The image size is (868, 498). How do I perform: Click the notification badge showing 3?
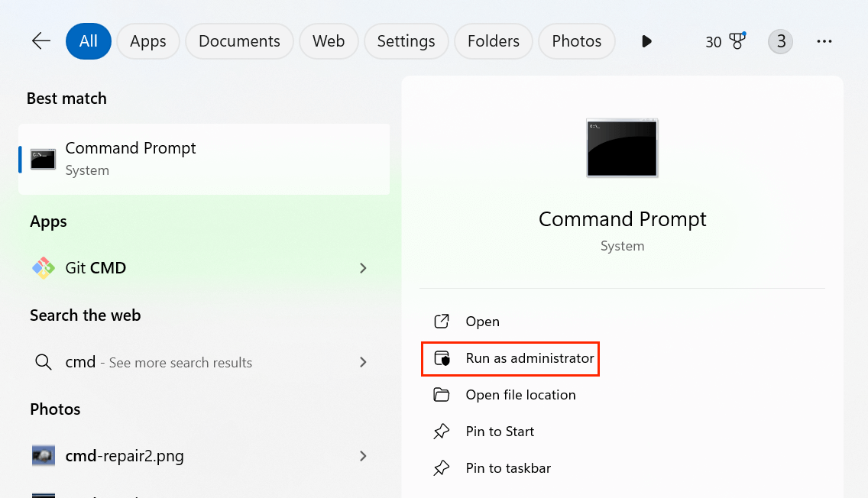coord(780,41)
